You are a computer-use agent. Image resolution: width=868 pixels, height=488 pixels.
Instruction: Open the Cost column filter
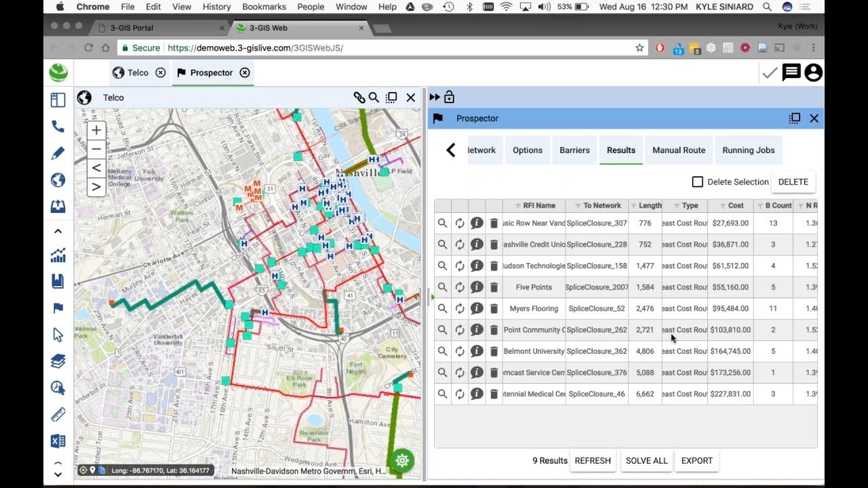click(722, 206)
